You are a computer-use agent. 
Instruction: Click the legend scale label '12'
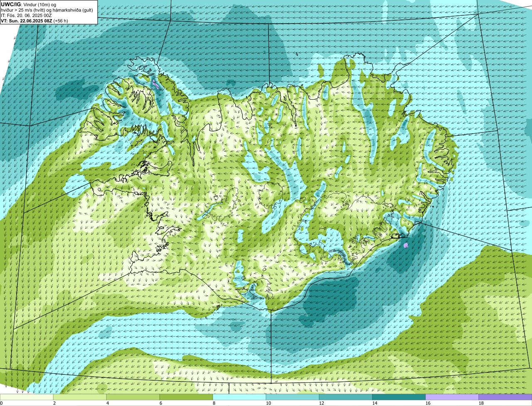pos(322,403)
